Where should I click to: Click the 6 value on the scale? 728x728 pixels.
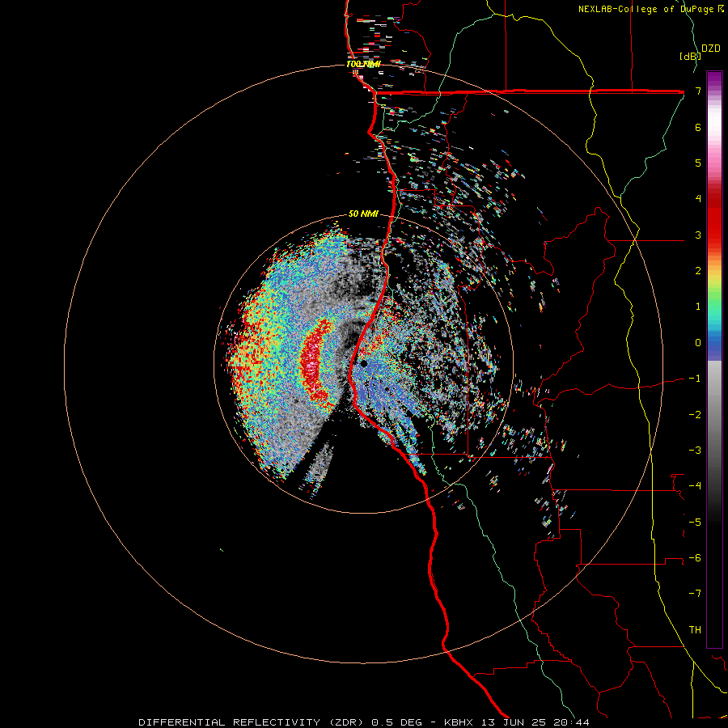point(698,127)
